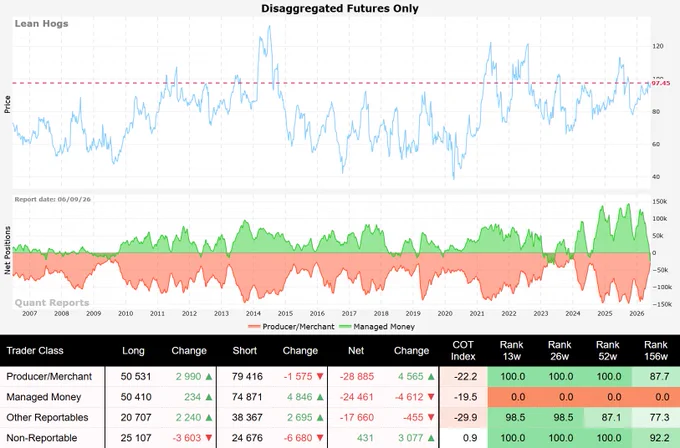Screen dimensions: 680x448
Task: Click the 'Rank 156w' column header
Action: (x=656, y=350)
